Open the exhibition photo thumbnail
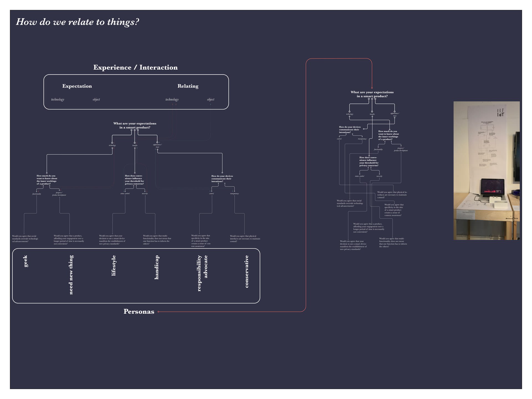This screenshot has height=399, width=532. tap(487, 170)
